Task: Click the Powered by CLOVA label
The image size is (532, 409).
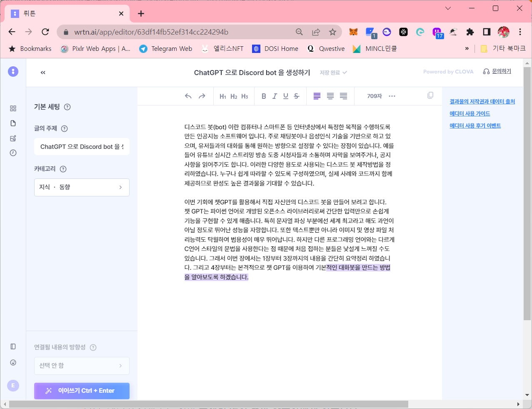Action: tap(448, 72)
